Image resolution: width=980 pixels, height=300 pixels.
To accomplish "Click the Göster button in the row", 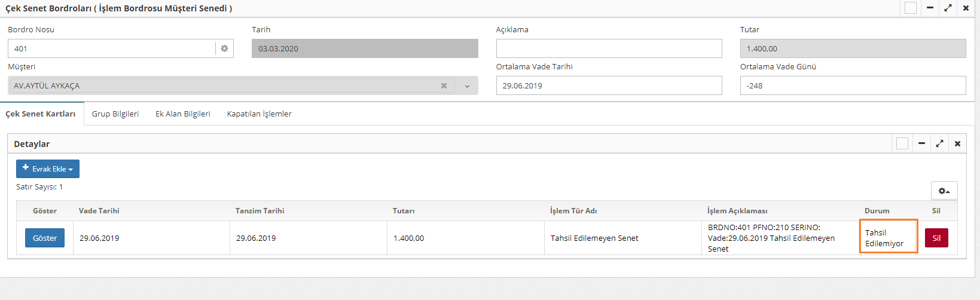I will (45, 238).
